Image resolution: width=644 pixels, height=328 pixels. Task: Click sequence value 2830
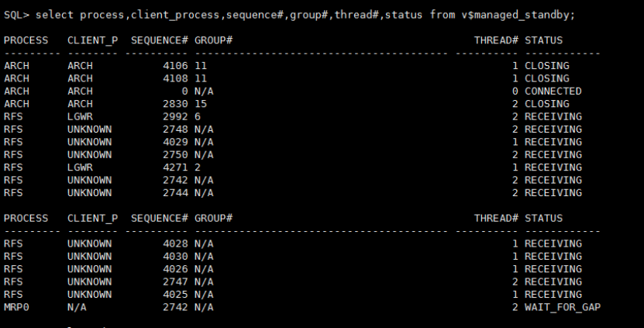click(x=175, y=104)
